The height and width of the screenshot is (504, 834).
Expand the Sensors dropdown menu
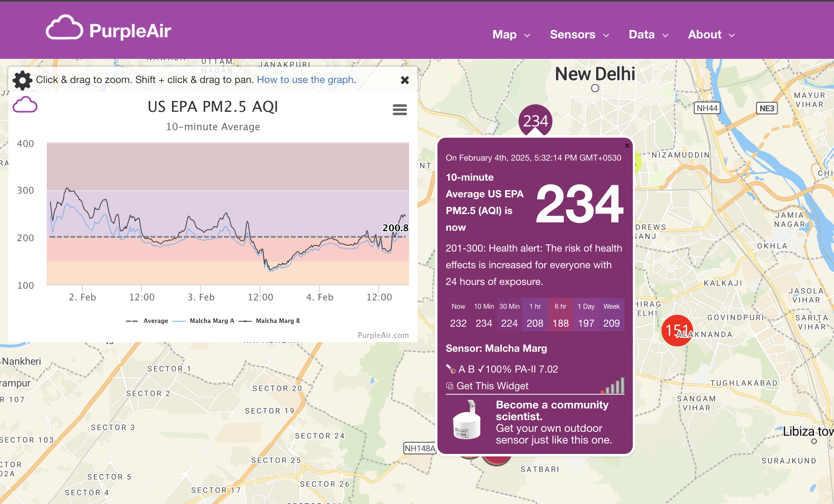click(579, 35)
